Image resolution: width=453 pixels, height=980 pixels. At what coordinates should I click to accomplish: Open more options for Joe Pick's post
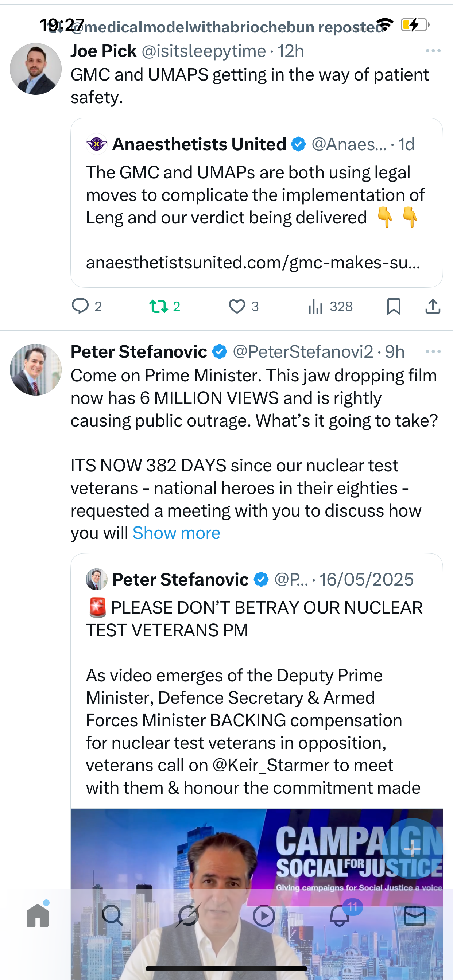click(433, 51)
